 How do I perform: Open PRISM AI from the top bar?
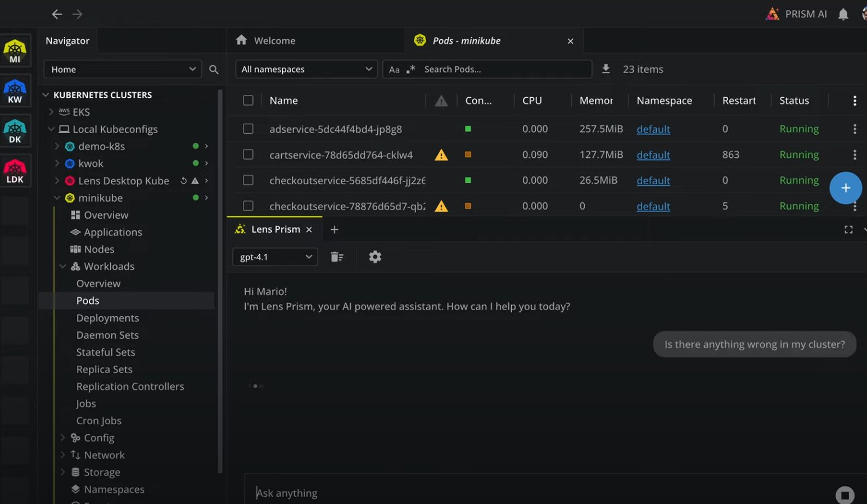click(796, 14)
